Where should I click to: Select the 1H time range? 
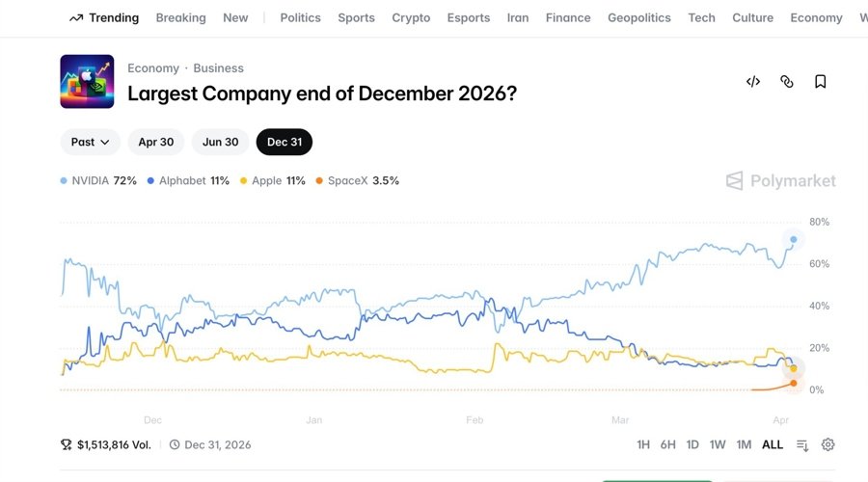pos(643,444)
